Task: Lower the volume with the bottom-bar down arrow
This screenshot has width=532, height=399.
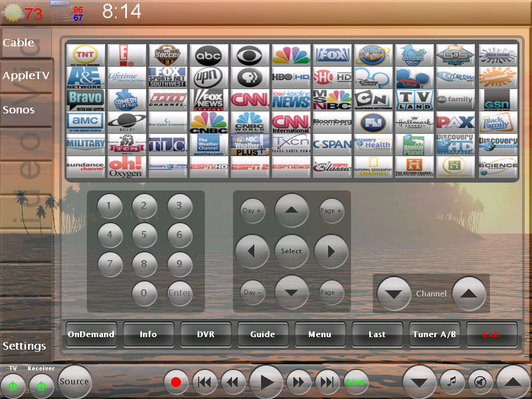Action: (x=419, y=382)
